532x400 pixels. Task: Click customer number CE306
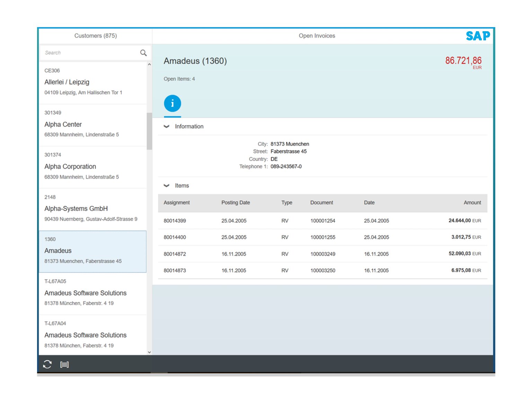pyautogui.click(x=52, y=71)
